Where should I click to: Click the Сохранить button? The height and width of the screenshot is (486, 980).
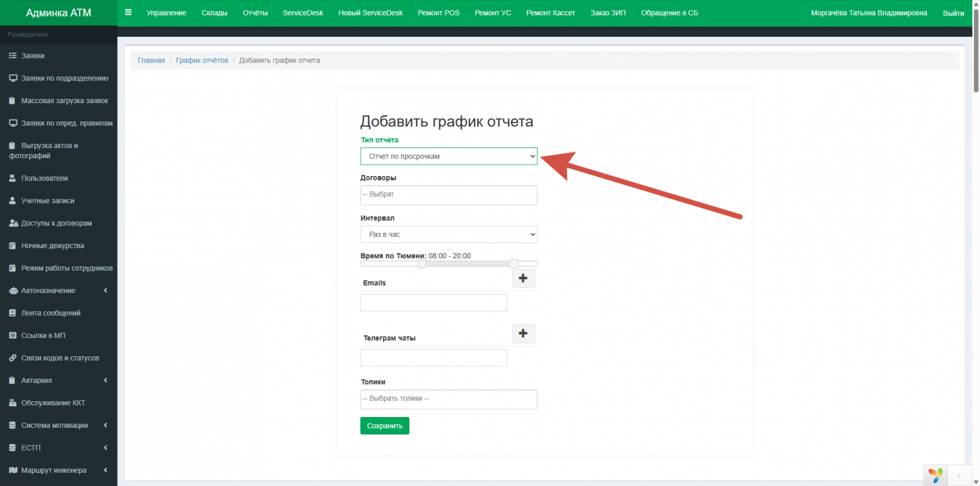click(385, 426)
